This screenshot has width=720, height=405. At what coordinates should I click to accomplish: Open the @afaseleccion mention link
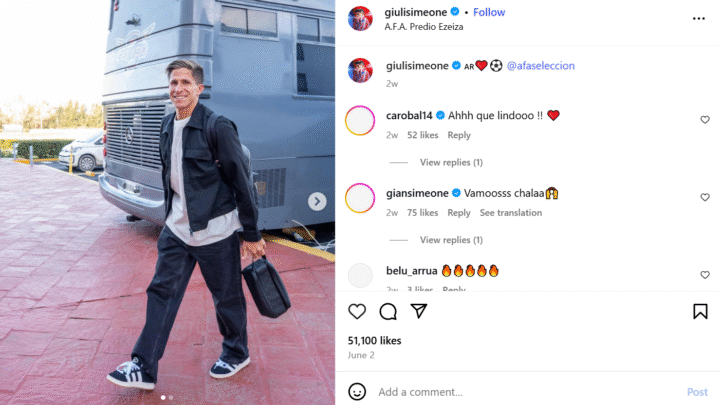pyautogui.click(x=540, y=66)
